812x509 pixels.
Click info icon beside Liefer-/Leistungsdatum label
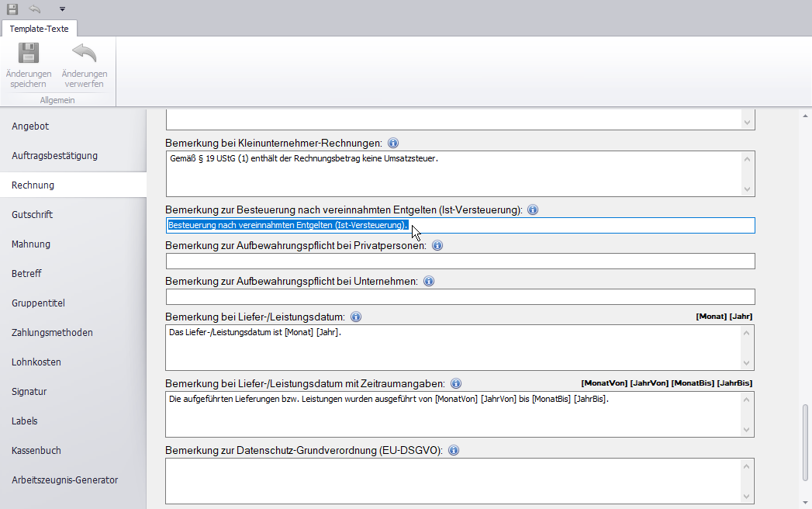pyautogui.click(x=356, y=317)
